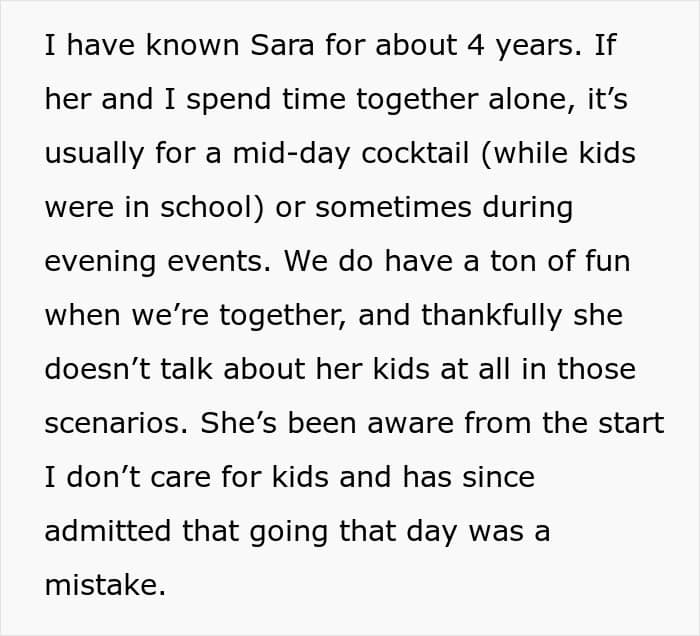Click the word "sometimes"

(x=385, y=208)
